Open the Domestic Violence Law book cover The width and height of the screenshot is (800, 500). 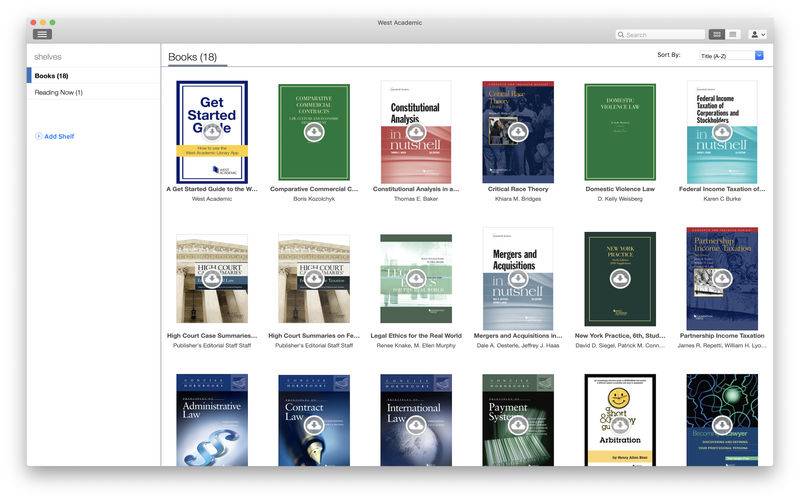620,132
